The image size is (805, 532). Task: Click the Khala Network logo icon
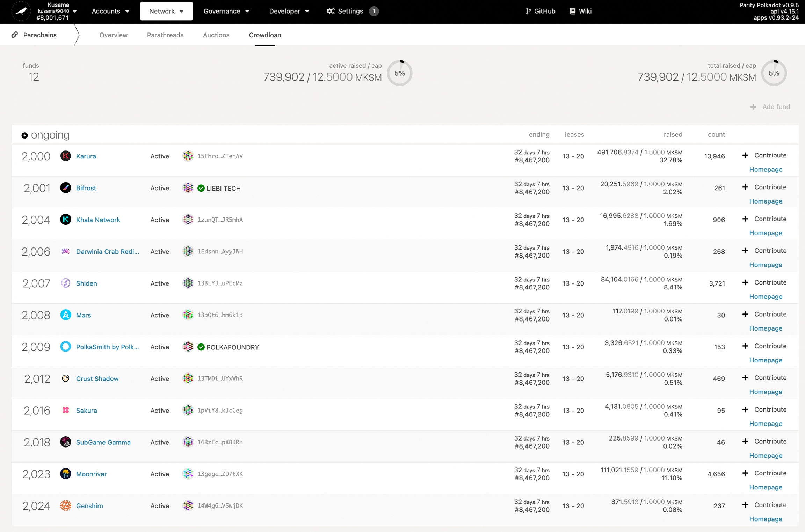[65, 219]
